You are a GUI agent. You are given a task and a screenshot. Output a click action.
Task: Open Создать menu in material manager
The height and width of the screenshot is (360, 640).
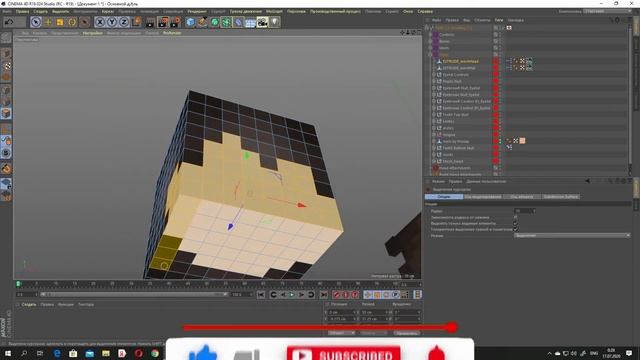[x=29, y=304]
